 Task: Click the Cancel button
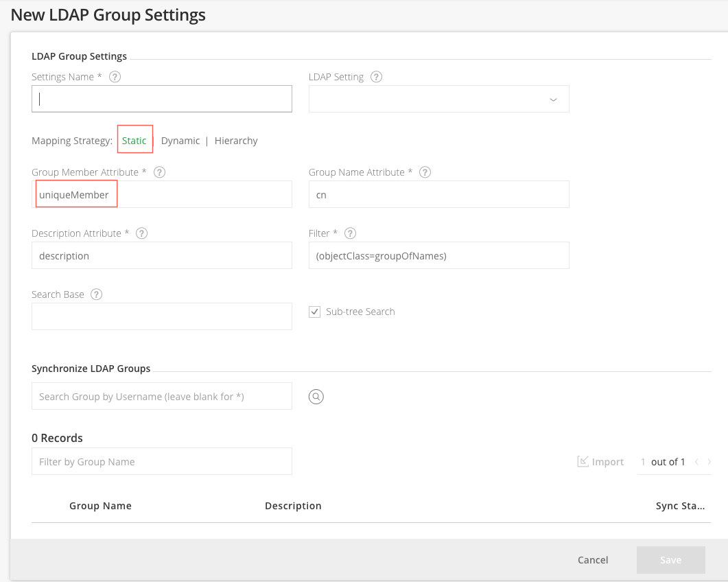(592, 560)
